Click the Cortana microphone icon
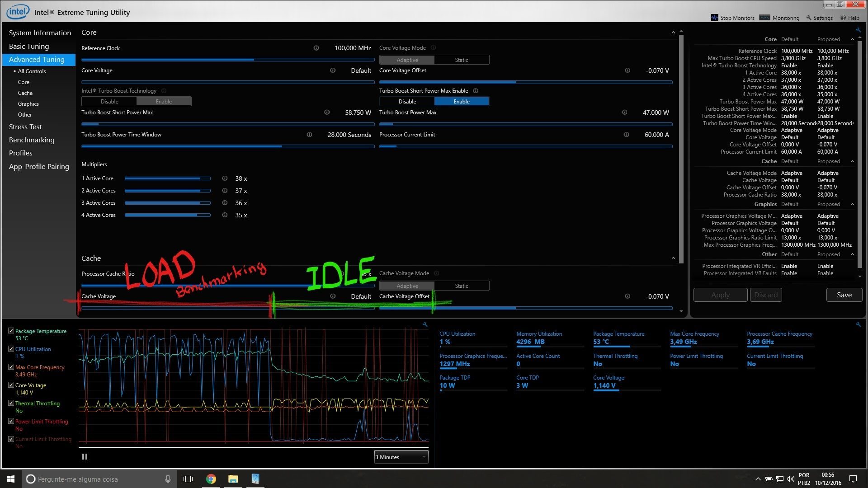Viewport: 868px width, 488px height. (x=168, y=479)
